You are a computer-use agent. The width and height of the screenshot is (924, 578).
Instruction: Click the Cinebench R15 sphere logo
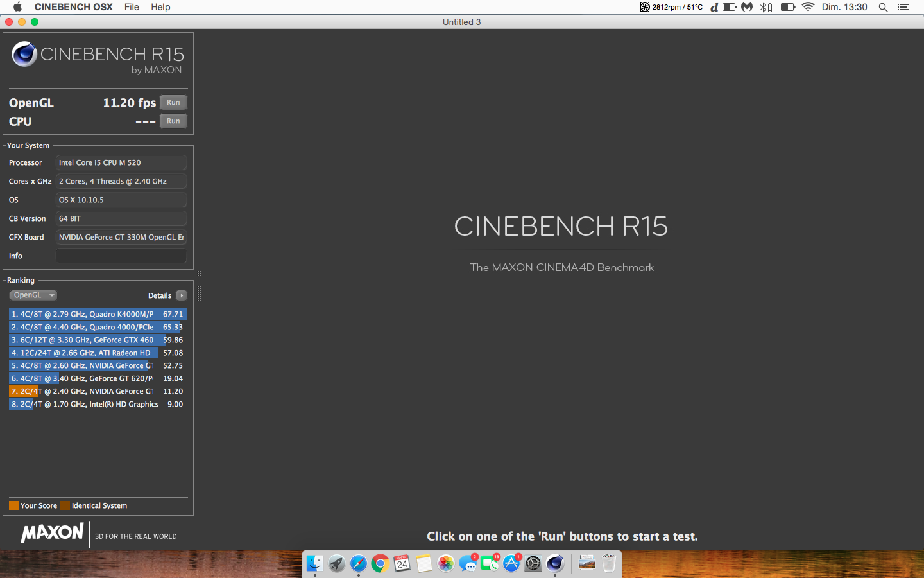[x=24, y=54]
